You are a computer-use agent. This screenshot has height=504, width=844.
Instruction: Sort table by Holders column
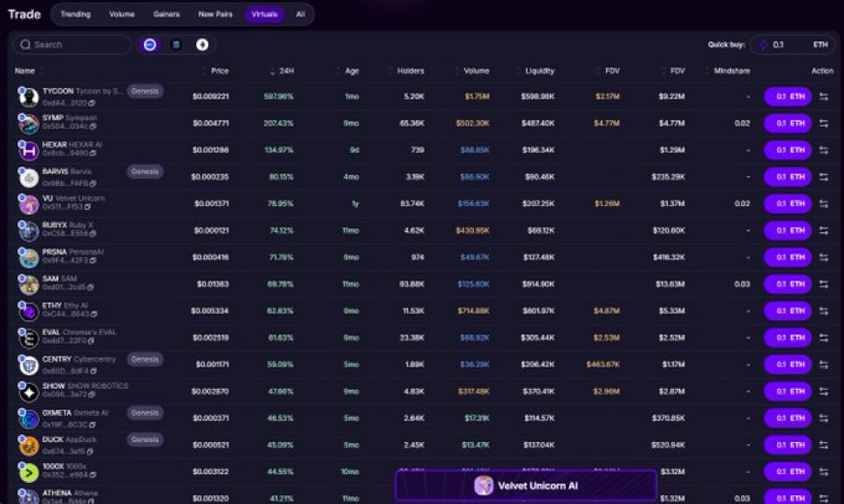(405, 72)
